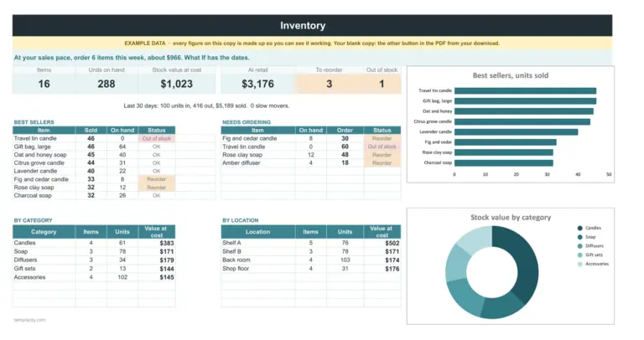Open the templacity.com footer link

coord(29,320)
